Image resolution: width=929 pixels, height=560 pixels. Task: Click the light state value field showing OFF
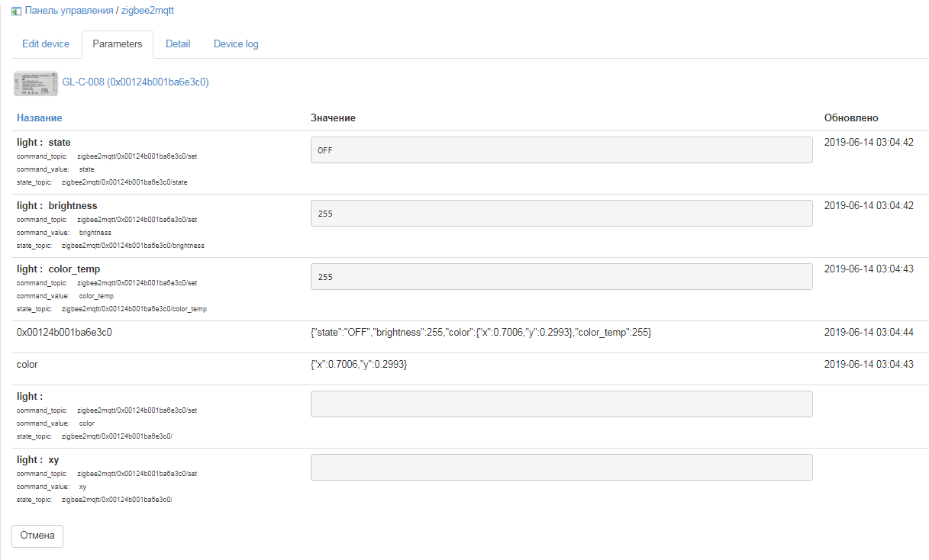point(561,150)
